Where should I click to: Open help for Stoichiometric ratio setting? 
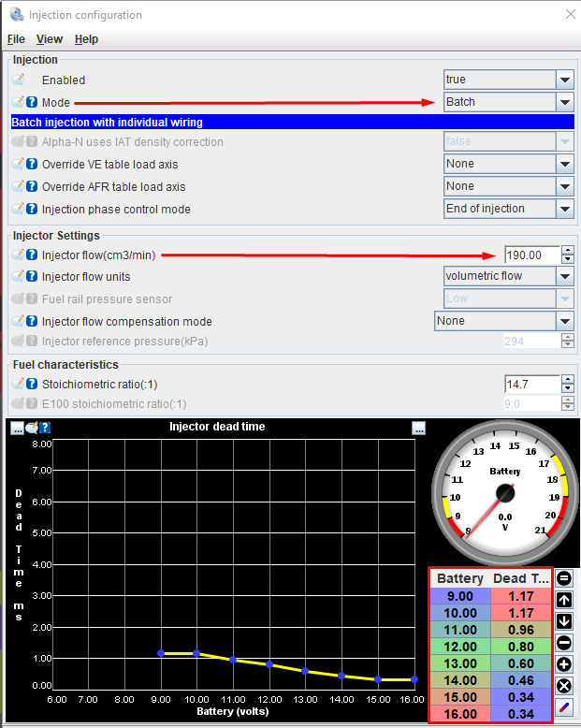(32, 384)
